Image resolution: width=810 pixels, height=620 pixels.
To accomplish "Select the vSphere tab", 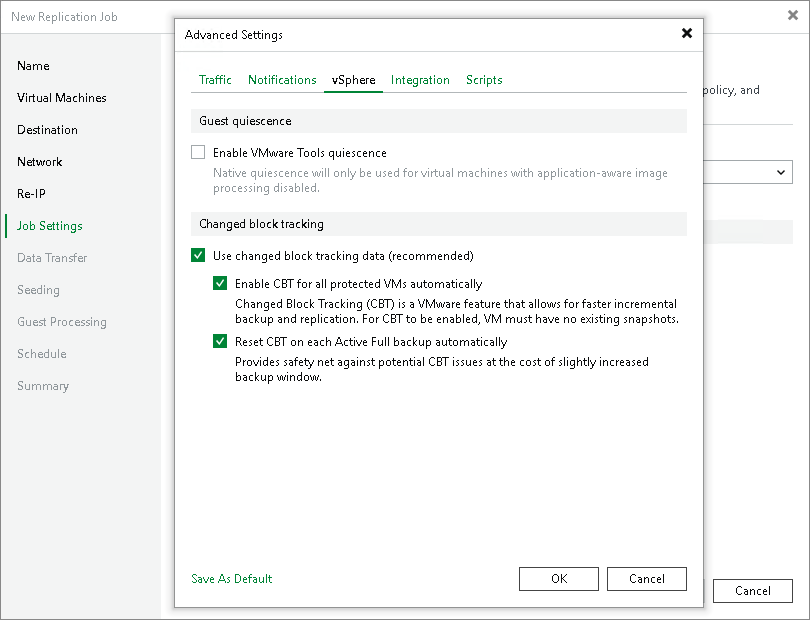I will [x=353, y=80].
